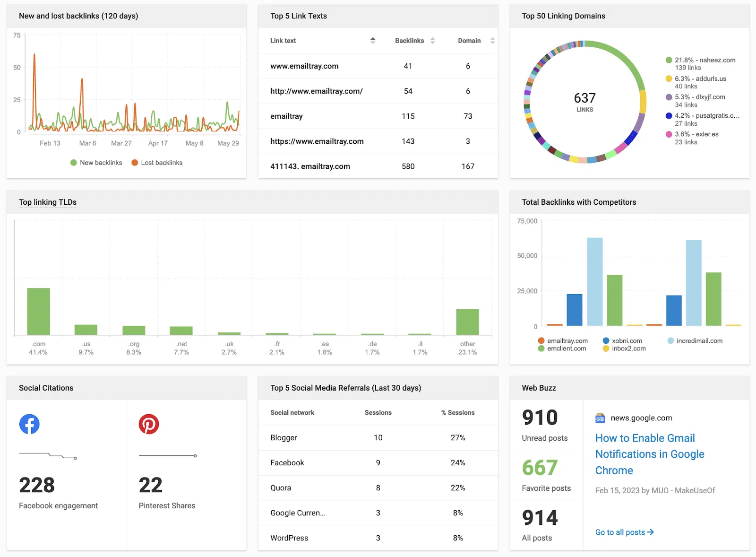The height and width of the screenshot is (557, 756).
Task: Sort table by Link text column arrows
Action: 373,41
